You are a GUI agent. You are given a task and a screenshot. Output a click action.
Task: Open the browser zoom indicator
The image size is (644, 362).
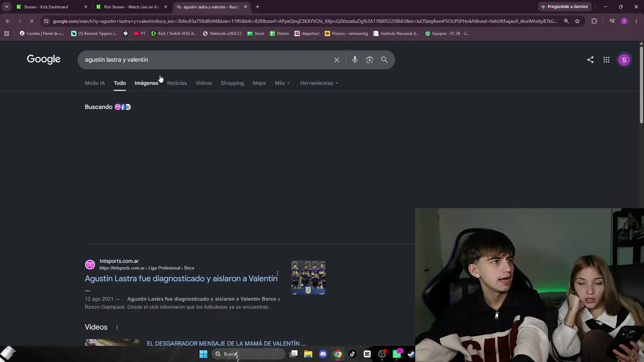pos(566,21)
